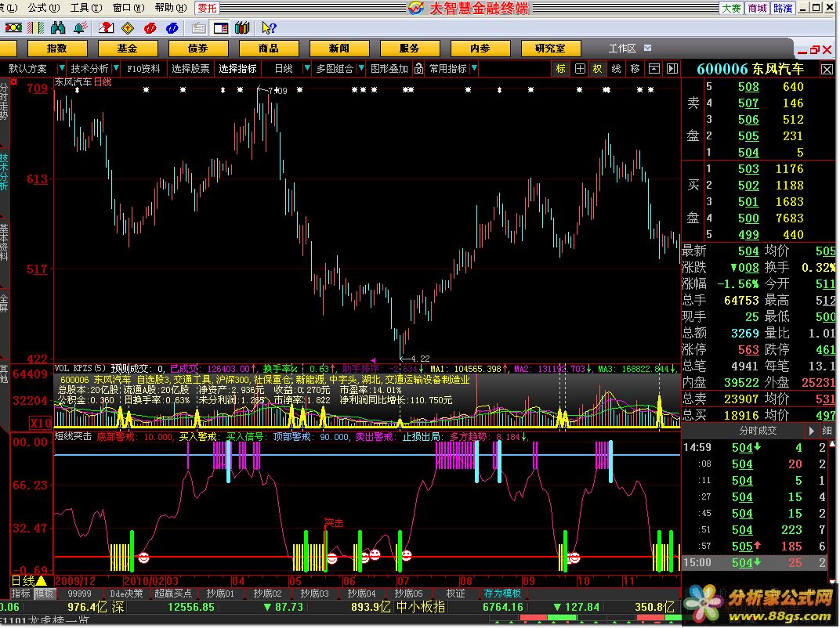The height and width of the screenshot is (628, 840).
Task: Click the red gear icon at chart corner
Action: coord(14,82)
